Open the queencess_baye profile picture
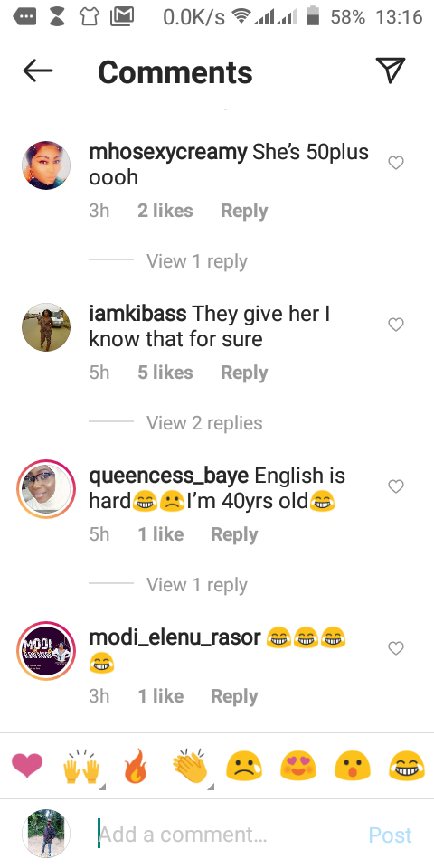This screenshot has width=434, height=868. (x=46, y=489)
